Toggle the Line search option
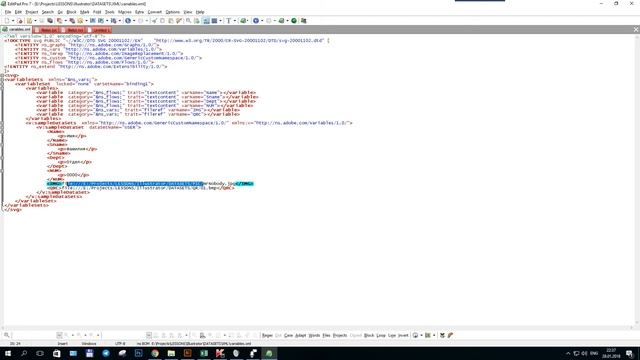 coord(392,336)
